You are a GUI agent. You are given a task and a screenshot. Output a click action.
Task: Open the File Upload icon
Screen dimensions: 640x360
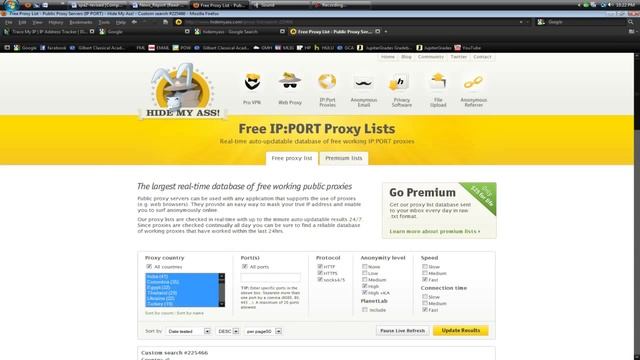point(438,81)
